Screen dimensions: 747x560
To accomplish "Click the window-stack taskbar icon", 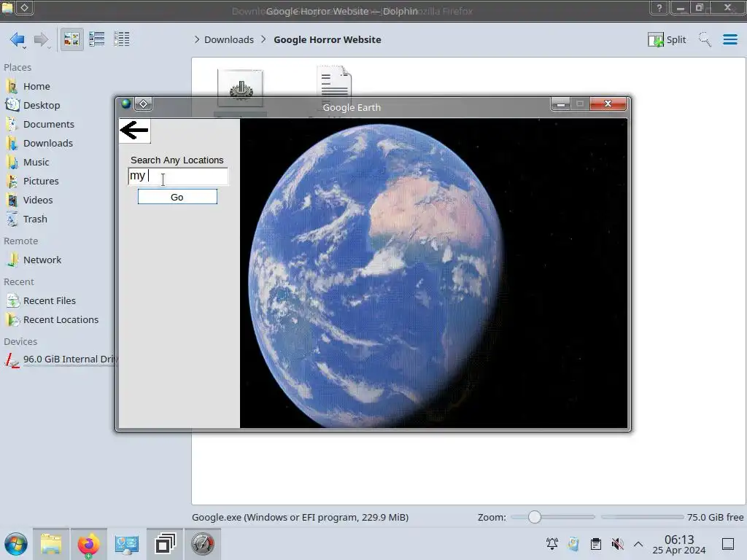I will (x=165, y=544).
